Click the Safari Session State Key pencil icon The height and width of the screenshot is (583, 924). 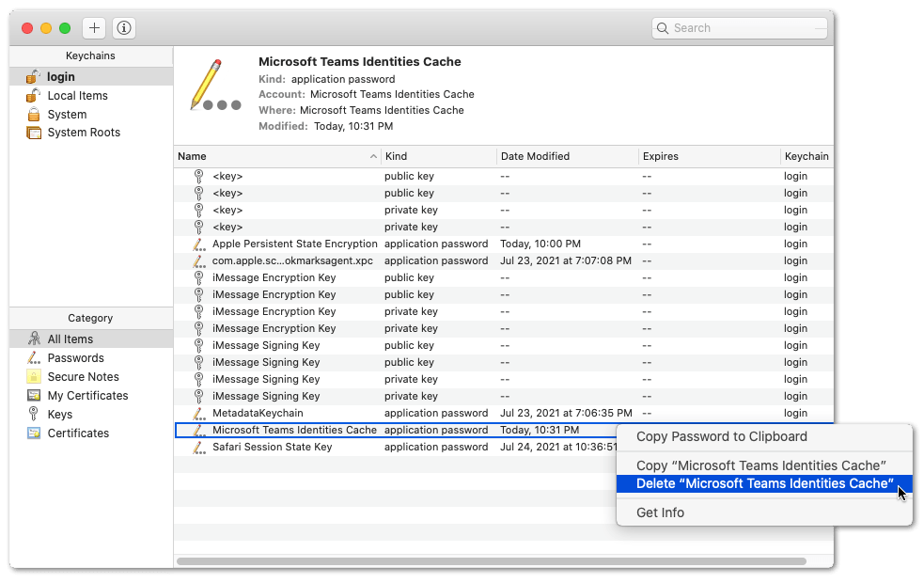[x=199, y=447]
